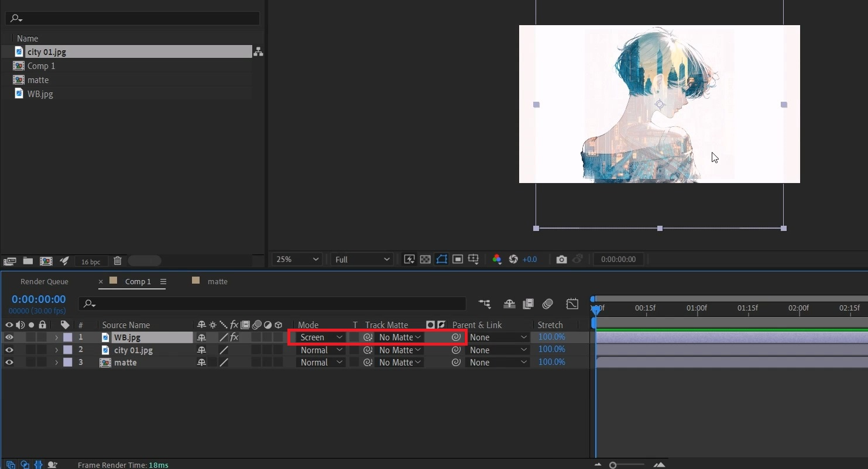Image resolution: width=868 pixels, height=469 pixels.
Task: Switch to the matte timeline tab
Action: [218, 281]
